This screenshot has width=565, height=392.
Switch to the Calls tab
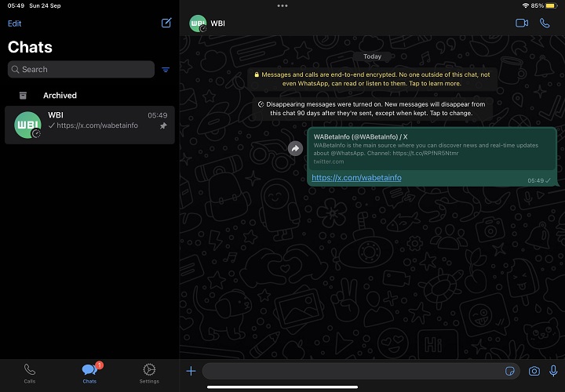click(x=30, y=374)
